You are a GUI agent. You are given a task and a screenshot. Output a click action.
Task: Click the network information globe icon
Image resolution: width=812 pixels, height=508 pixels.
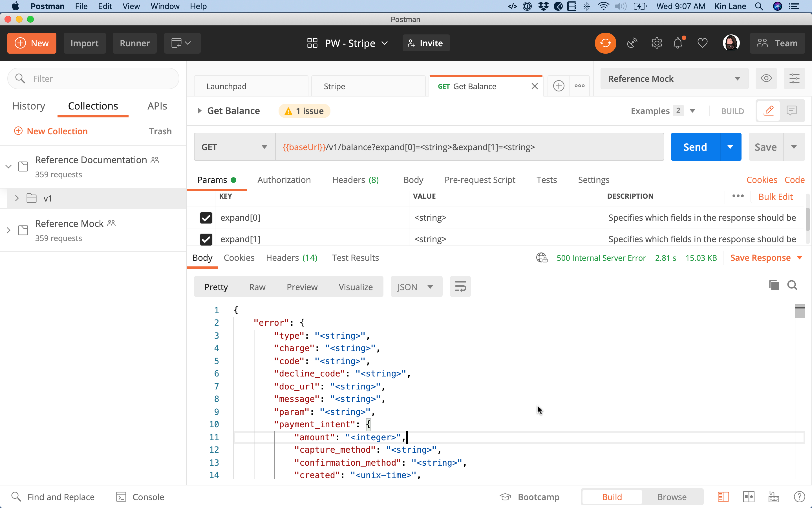pyautogui.click(x=542, y=258)
